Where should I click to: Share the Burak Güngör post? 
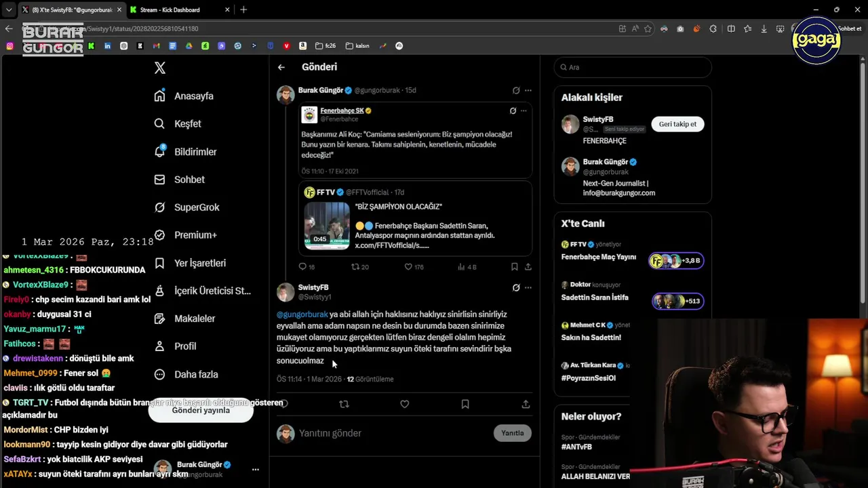tap(528, 267)
